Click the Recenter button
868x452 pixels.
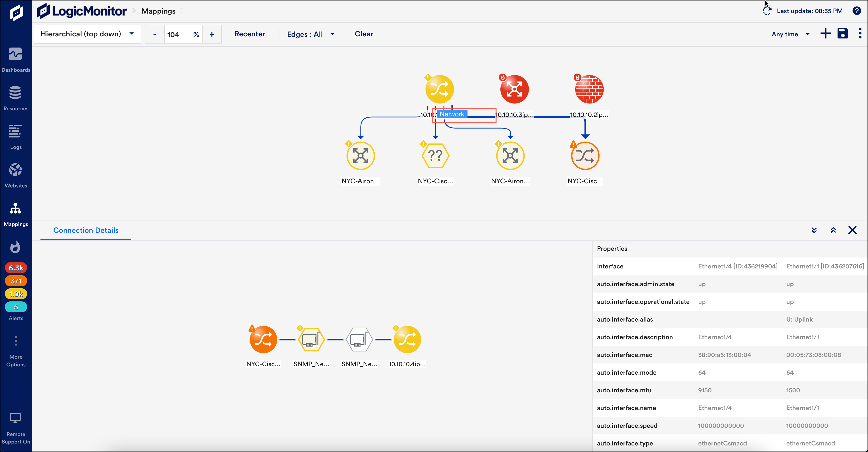(x=250, y=34)
